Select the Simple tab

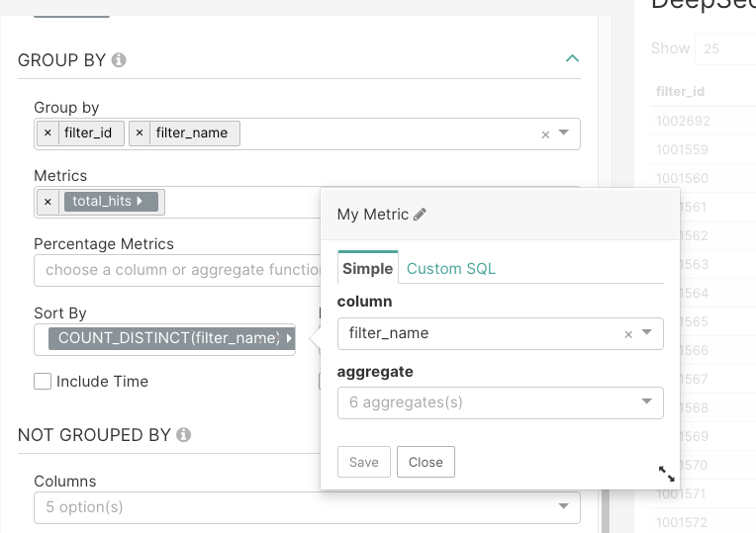367,268
